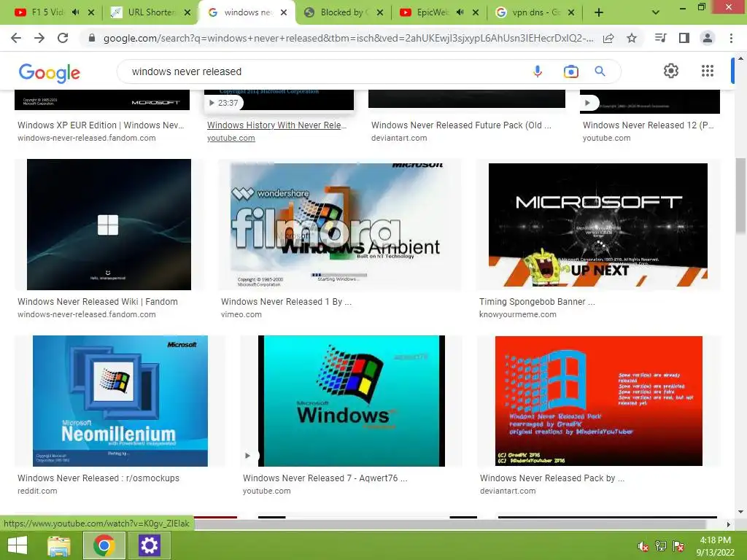The width and height of the screenshot is (747, 560).
Task: Open Windows XP EUR Edition result
Action: pos(101,125)
